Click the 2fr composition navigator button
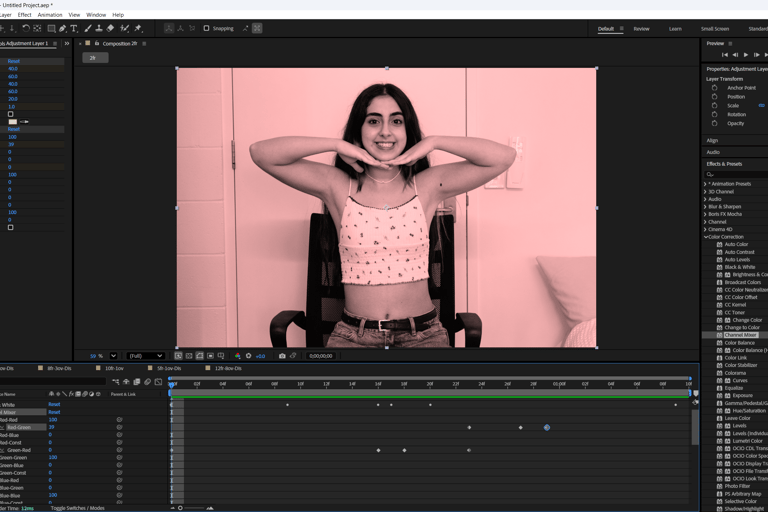Screen dimensions: 768x512 point(95,58)
